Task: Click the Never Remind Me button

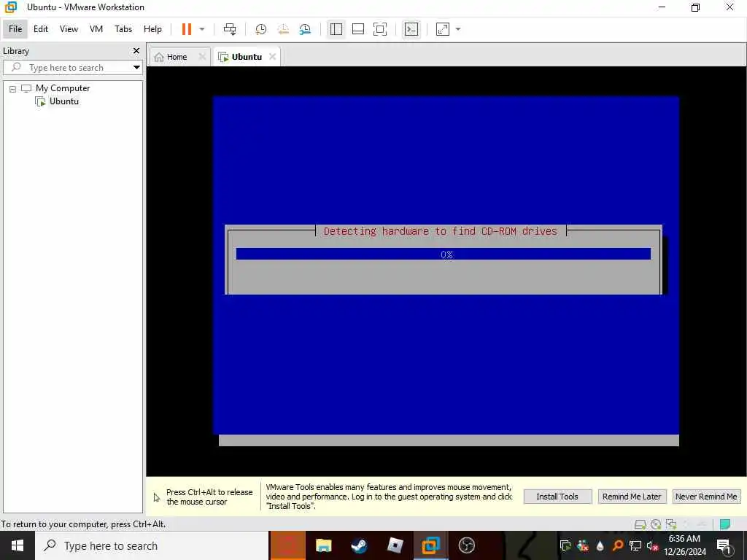Action: click(x=706, y=496)
